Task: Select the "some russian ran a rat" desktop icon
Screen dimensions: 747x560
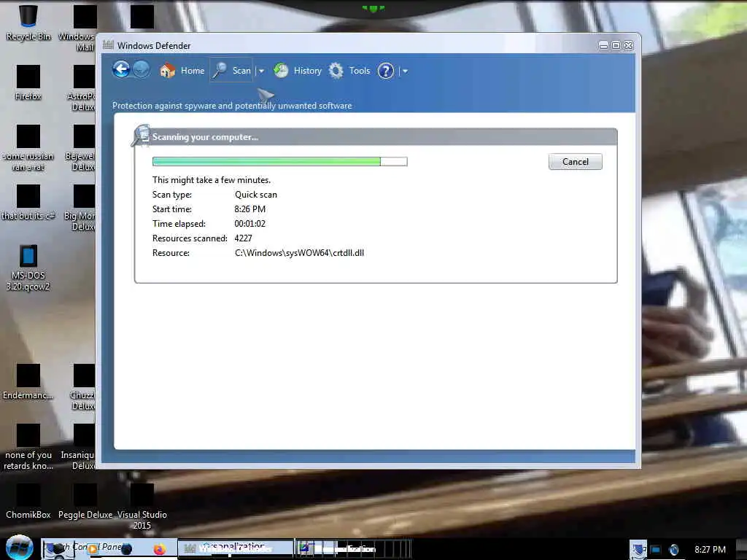Action: point(28,148)
